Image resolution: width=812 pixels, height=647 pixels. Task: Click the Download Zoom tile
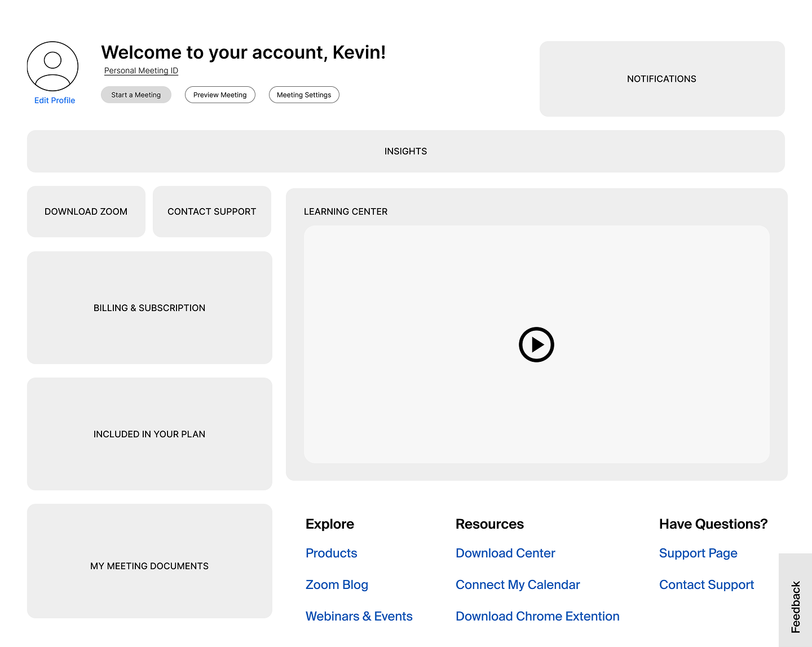click(86, 211)
